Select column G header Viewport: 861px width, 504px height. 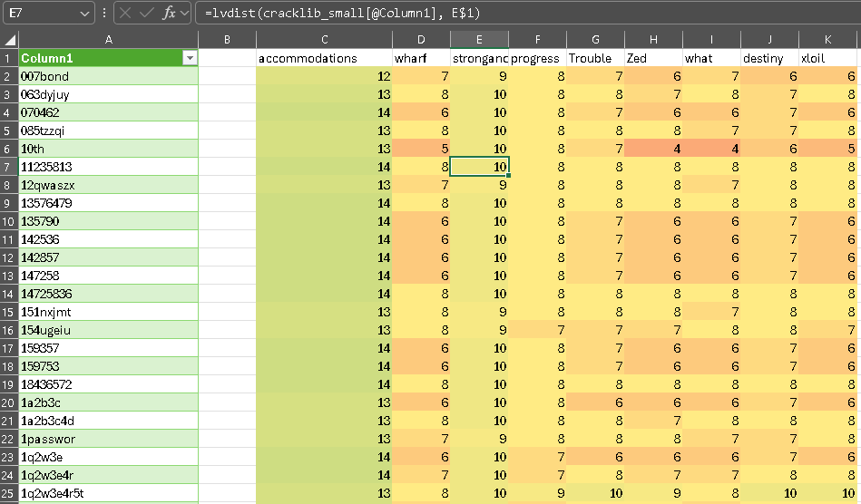pyautogui.click(x=596, y=40)
